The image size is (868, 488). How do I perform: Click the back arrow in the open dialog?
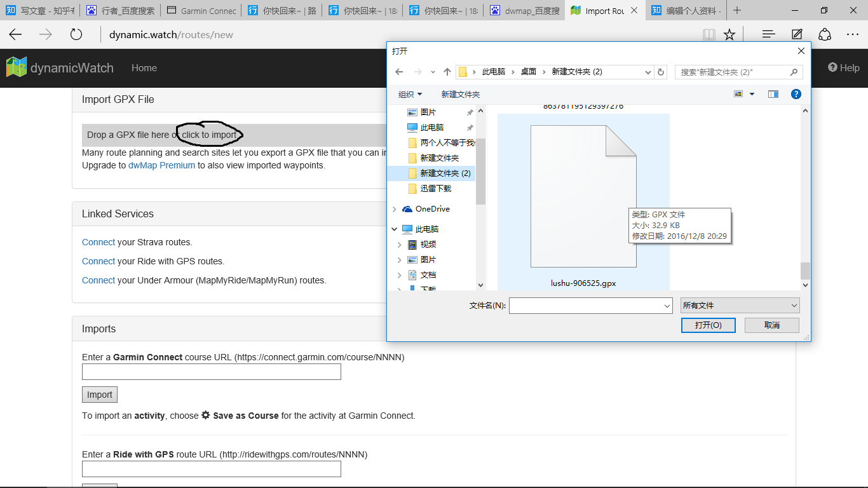[399, 72]
